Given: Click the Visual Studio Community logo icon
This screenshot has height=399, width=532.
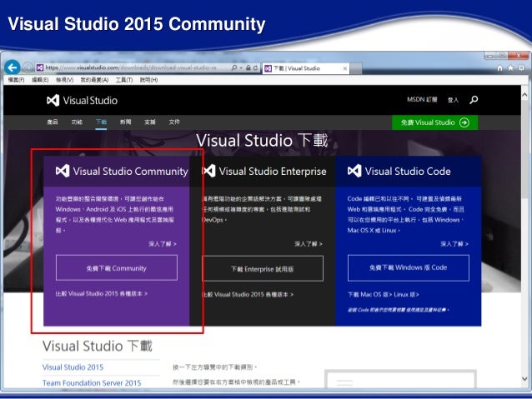Looking at the screenshot, I should coord(63,171).
